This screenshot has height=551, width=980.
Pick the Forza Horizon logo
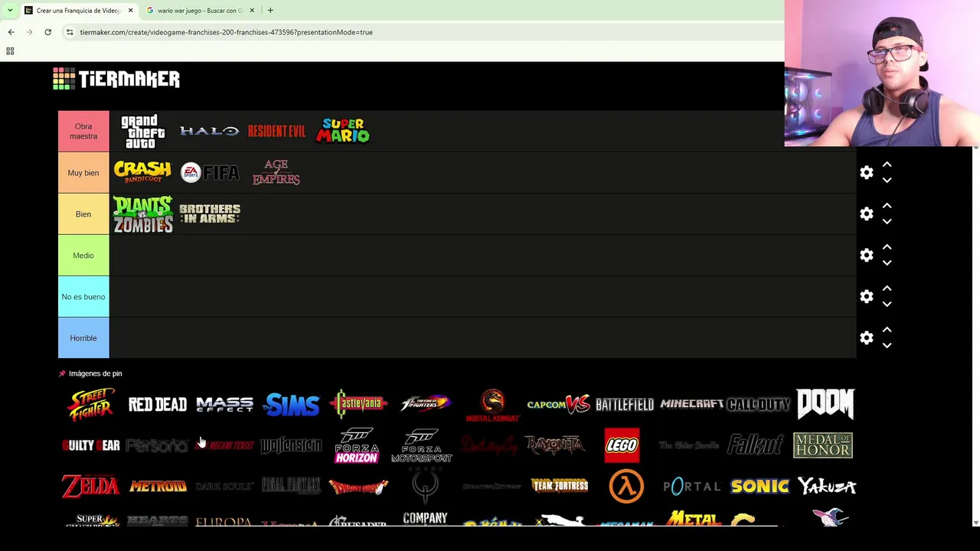pyautogui.click(x=357, y=445)
